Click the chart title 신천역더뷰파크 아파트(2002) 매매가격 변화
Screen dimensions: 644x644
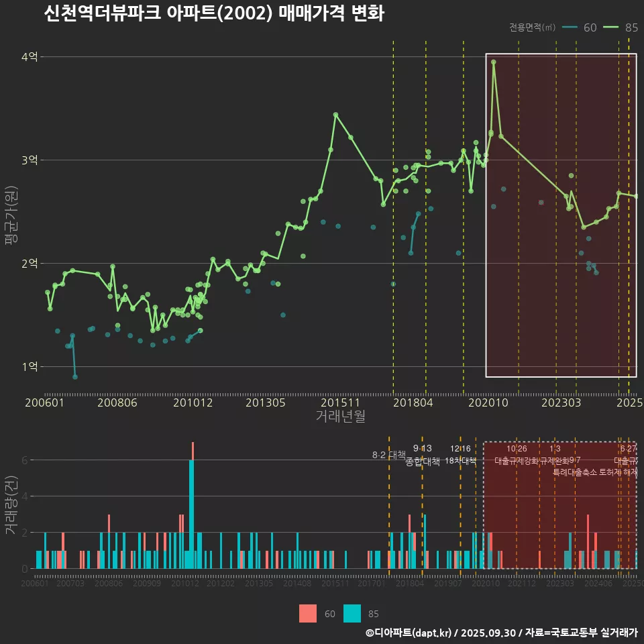(213, 14)
